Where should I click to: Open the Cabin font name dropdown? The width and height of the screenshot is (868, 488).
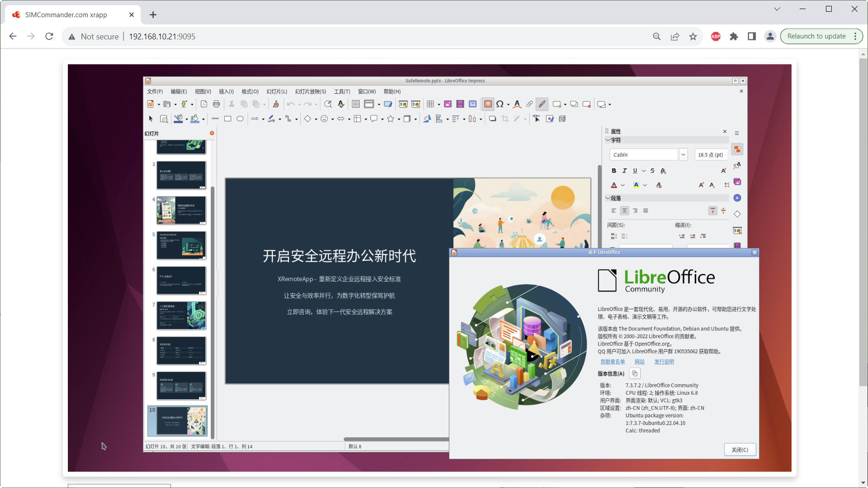[x=683, y=154]
